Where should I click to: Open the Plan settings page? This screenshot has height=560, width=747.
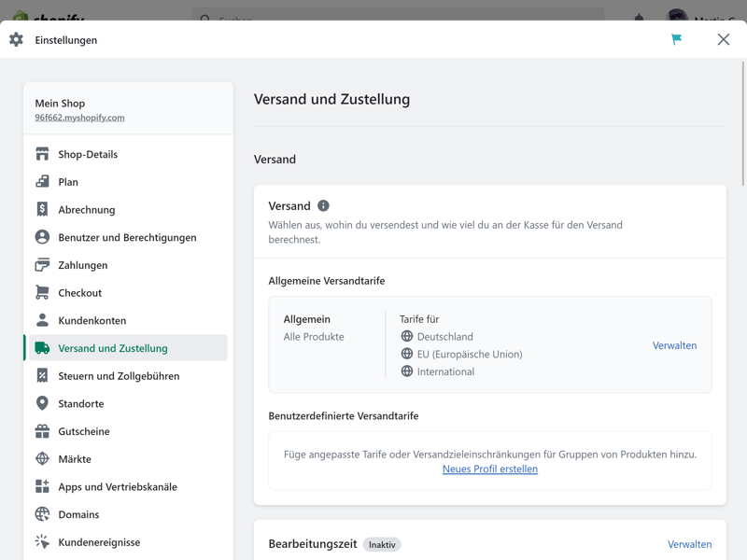pos(68,182)
